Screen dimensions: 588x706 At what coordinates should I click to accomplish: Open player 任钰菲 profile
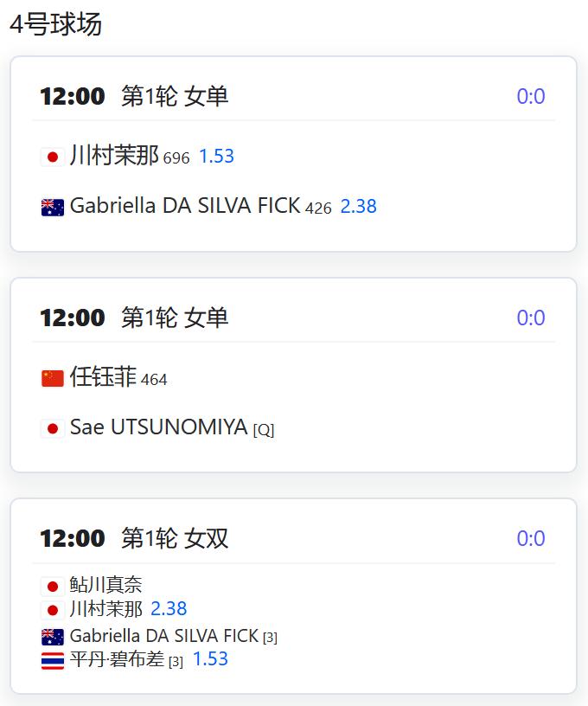pos(103,376)
